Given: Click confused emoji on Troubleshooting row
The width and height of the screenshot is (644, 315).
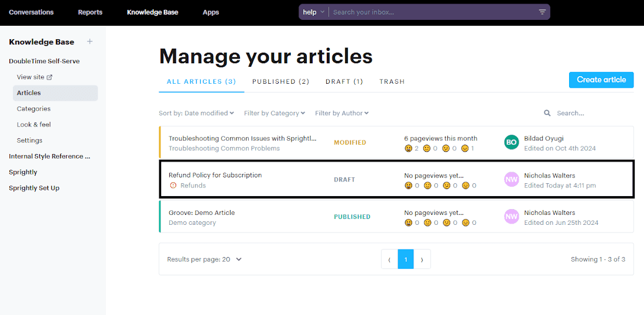Looking at the screenshot, I should point(446,148).
